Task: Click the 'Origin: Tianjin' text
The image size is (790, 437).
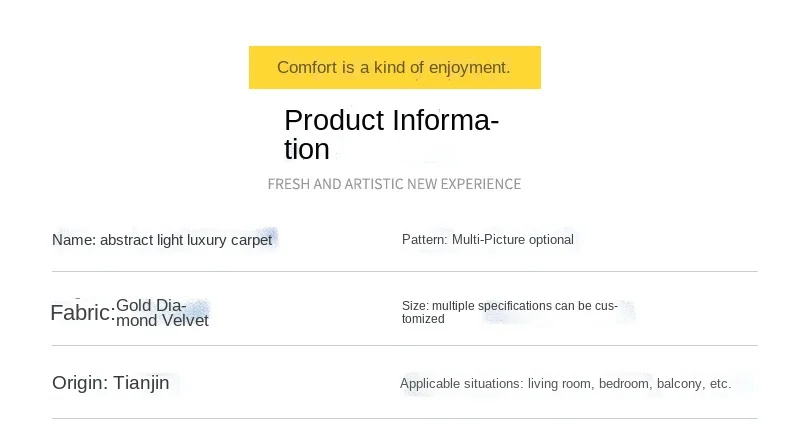Action: click(110, 383)
